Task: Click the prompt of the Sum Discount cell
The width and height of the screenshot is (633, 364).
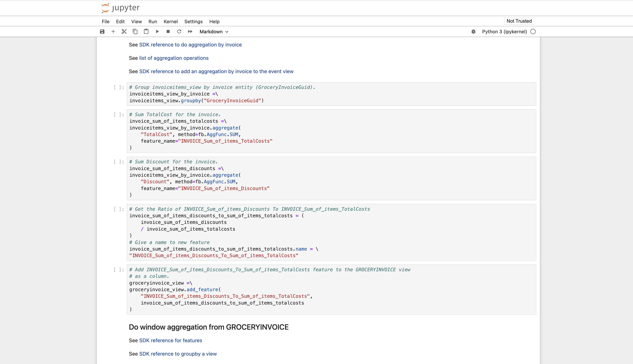Action: pos(119,162)
